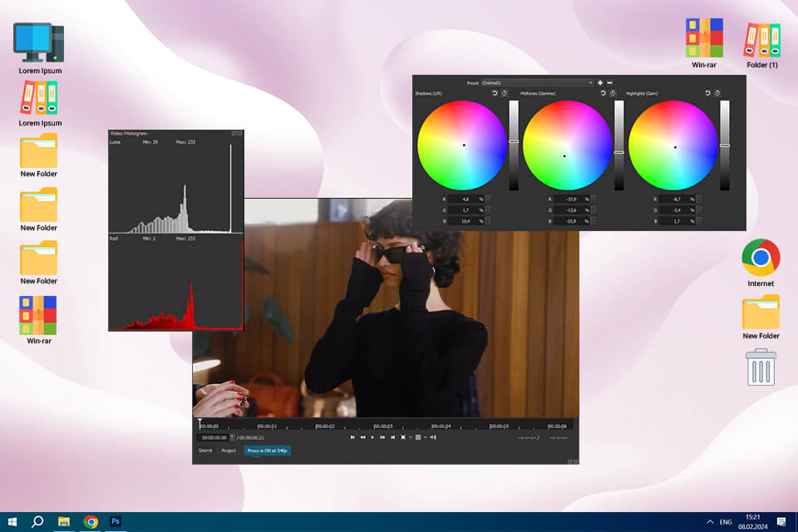
Task: Delete preset with the minus icon
Action: click(x=609, y=82)
